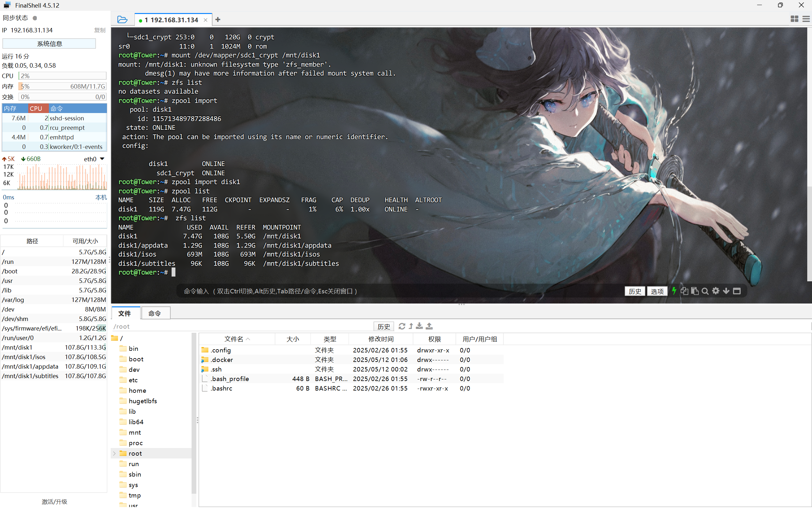Click the 激活/升级 link
Screen dimensions: 812x508
pos(54,501)
